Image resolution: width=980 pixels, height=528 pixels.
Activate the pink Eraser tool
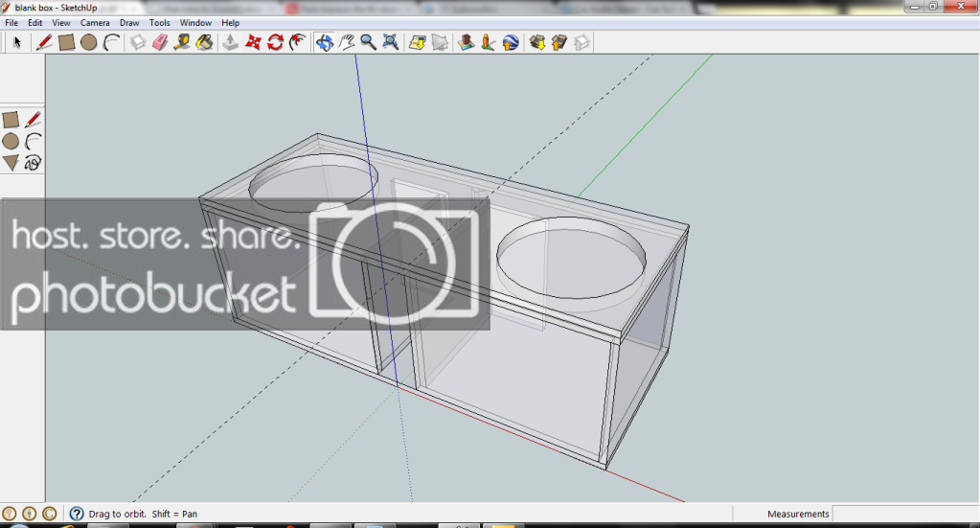point(160,42)
